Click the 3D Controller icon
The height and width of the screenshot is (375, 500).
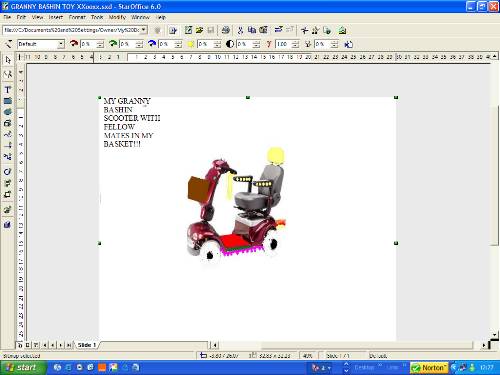click(x=8, y=224)
